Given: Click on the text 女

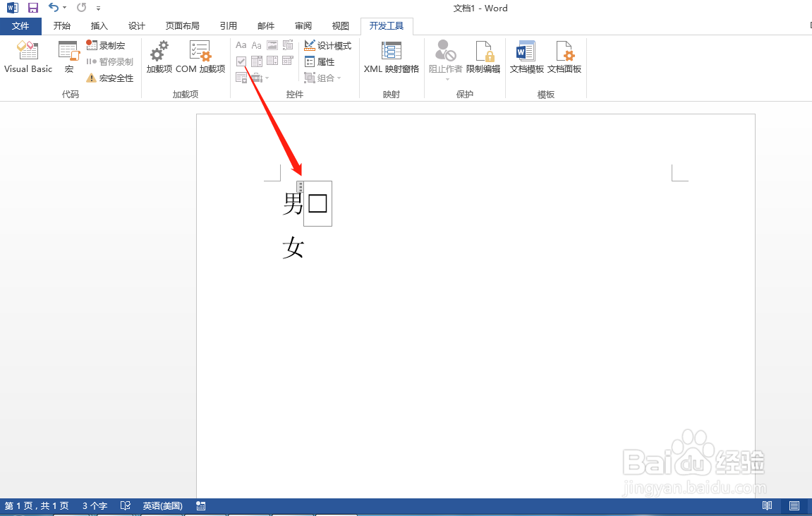Looking at the screenshot, I should (x=293, y=248).
